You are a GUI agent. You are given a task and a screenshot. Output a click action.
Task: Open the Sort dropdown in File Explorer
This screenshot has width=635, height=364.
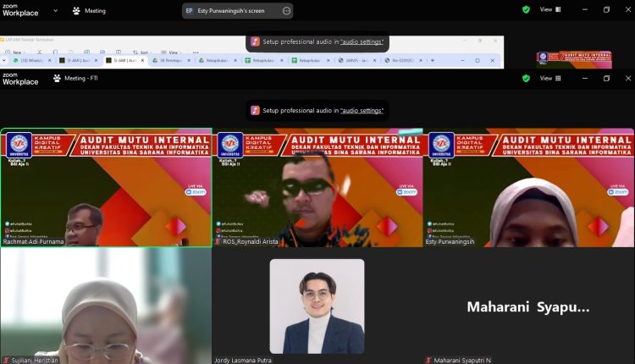pos(141,52)
